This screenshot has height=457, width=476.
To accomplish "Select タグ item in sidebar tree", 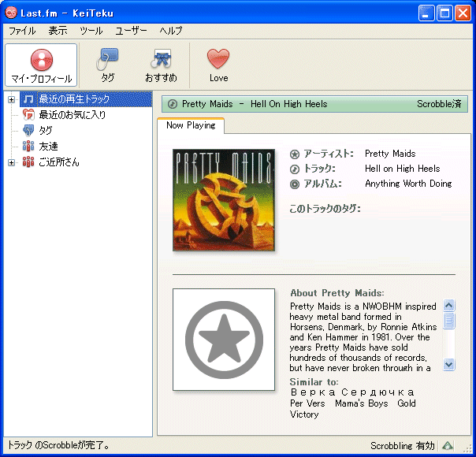I will [46, 131].
